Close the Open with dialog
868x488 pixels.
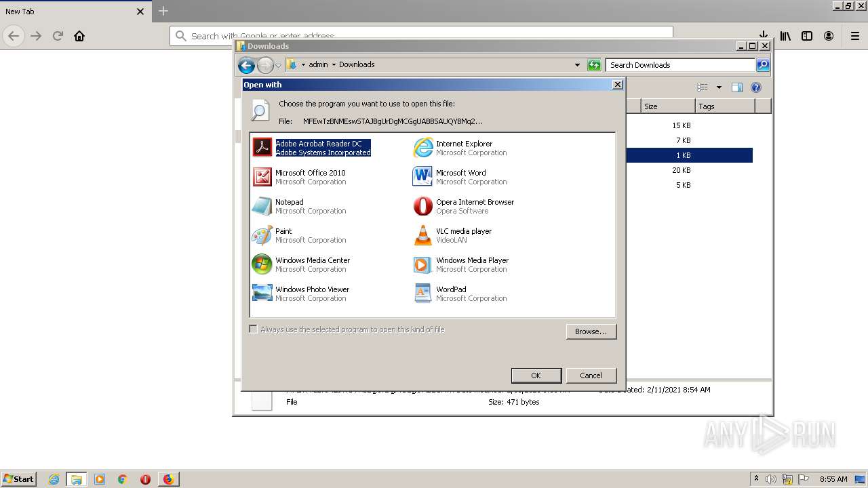pyautogui.click(x=617, y=84)
